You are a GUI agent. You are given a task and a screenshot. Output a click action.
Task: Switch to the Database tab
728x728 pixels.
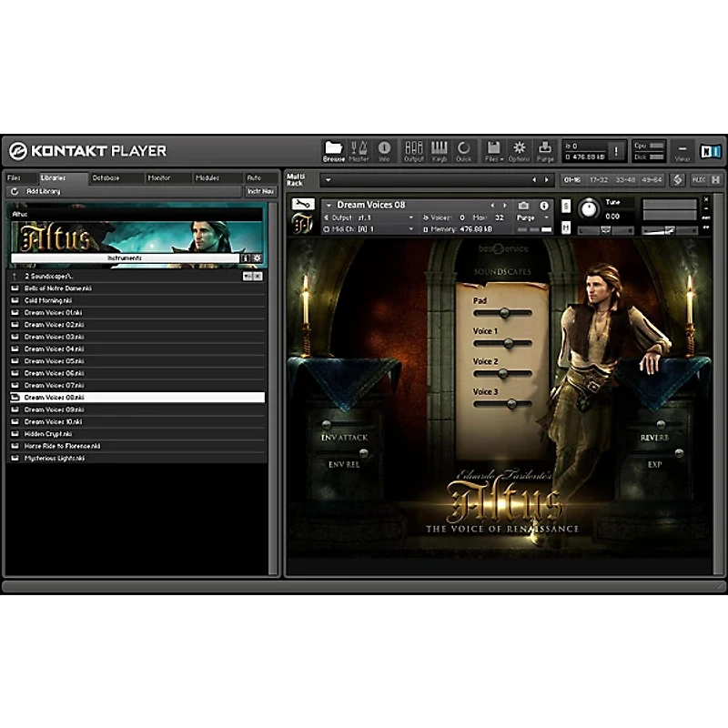pos(106,177)
